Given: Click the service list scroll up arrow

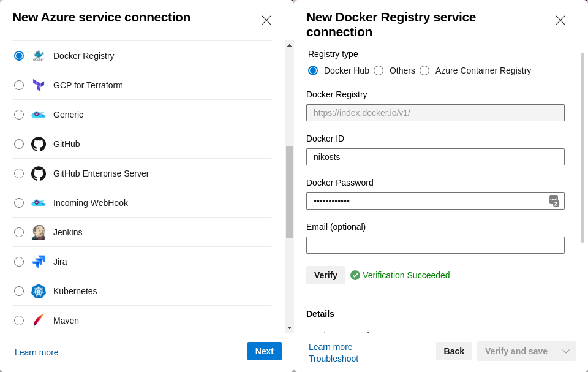Looking at the screenshot, I should [289, 45].
